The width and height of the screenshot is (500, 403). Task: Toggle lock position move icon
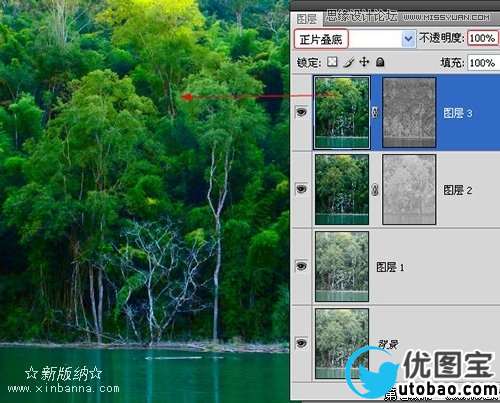364,62
